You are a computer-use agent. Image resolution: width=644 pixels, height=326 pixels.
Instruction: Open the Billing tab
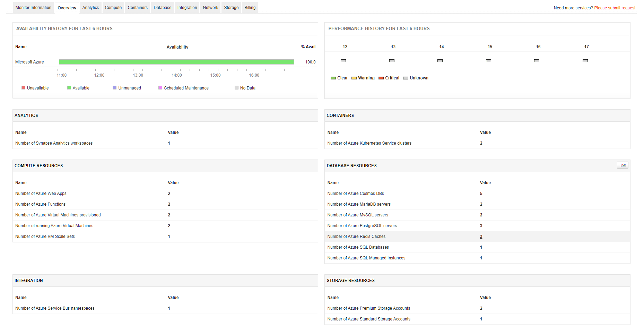pos(250,7)
